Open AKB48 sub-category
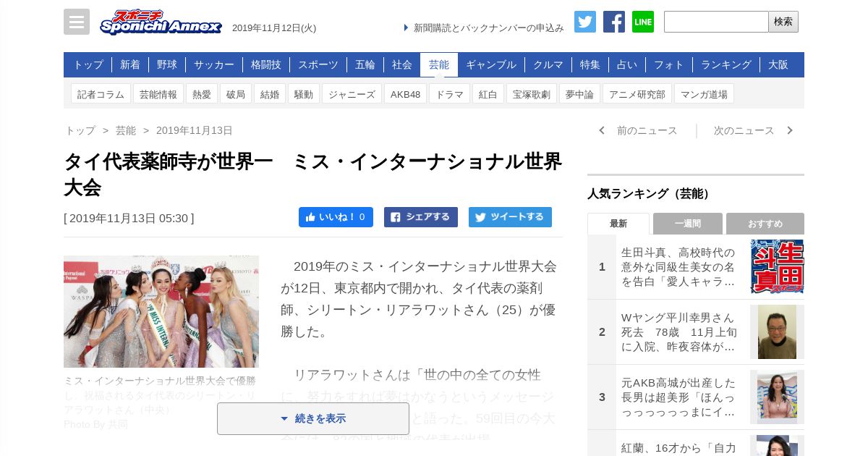 (x=406, y=94)
